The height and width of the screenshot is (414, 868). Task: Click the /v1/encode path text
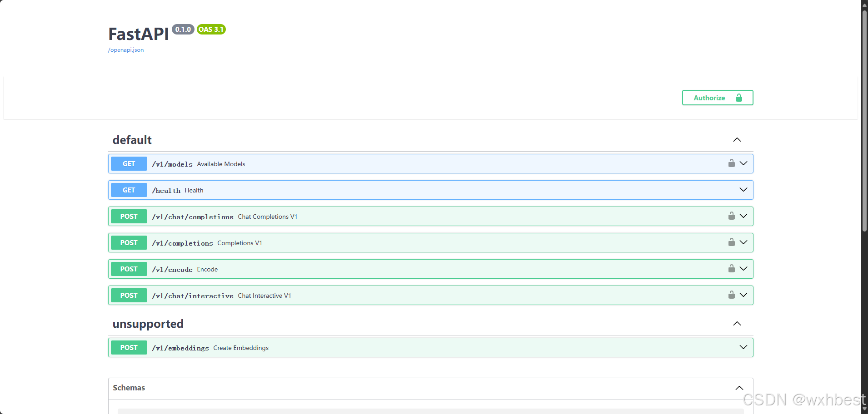click(x=172, y=270)
